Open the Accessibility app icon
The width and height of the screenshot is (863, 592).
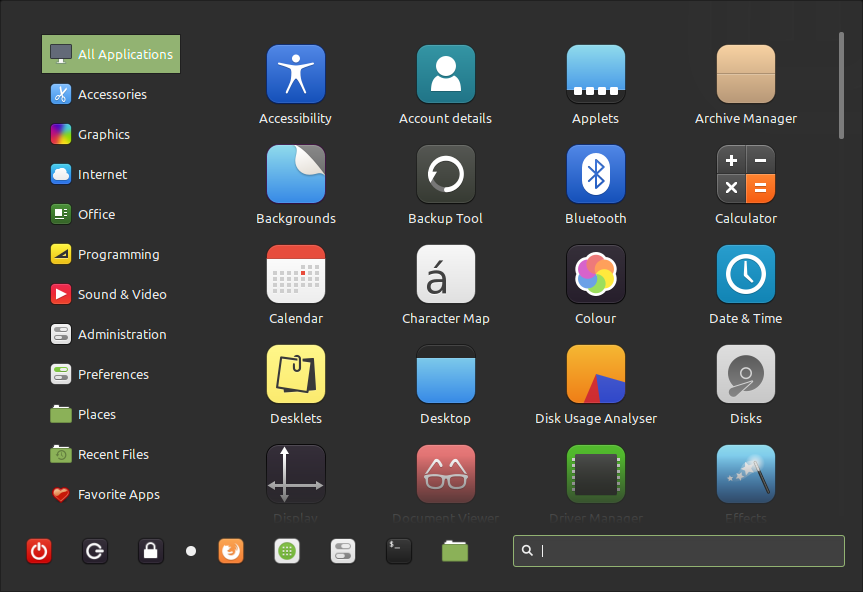(x=296, y=74)
